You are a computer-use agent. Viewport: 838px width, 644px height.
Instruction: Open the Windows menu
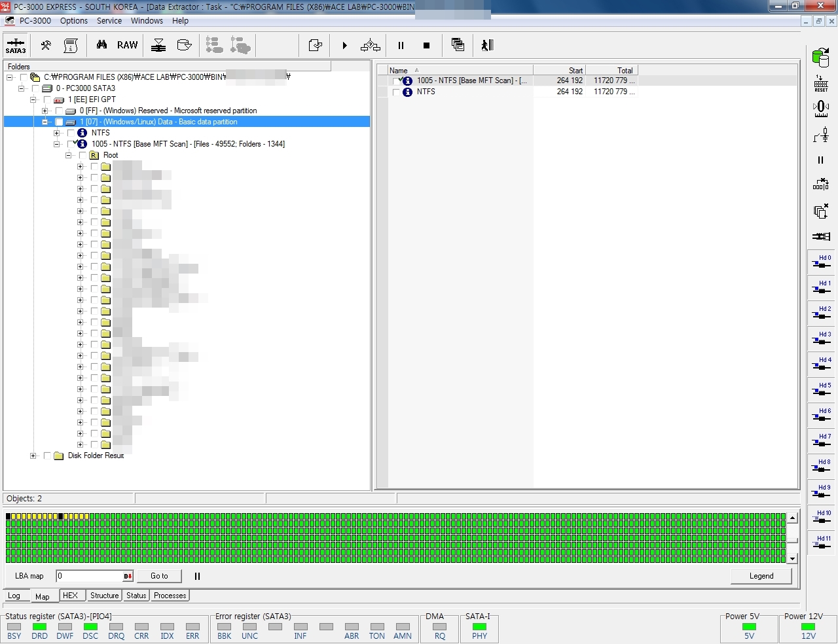coord(147,21)
